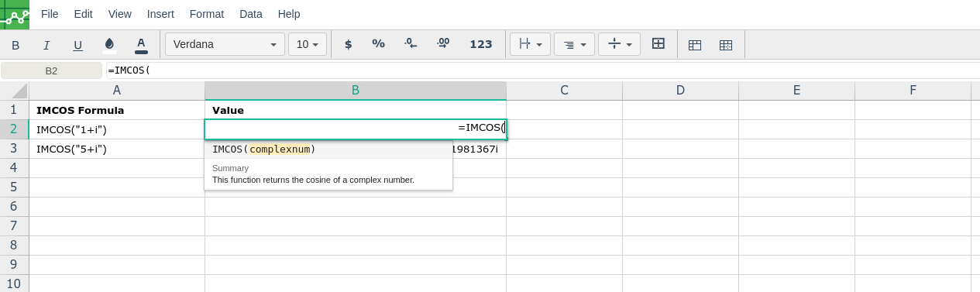This screenshot has height=292, width=980.
Task: Apply currency format with dollar icon
Action: coord(348,44)
